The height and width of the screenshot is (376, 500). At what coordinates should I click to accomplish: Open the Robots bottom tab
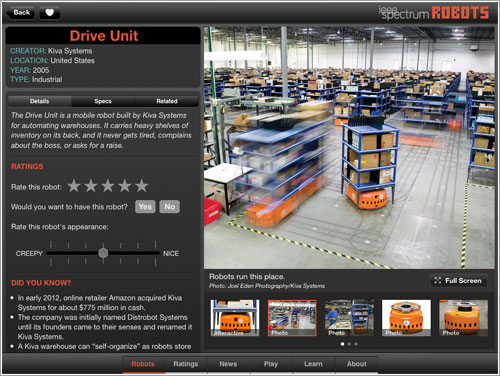pos(143,364)
